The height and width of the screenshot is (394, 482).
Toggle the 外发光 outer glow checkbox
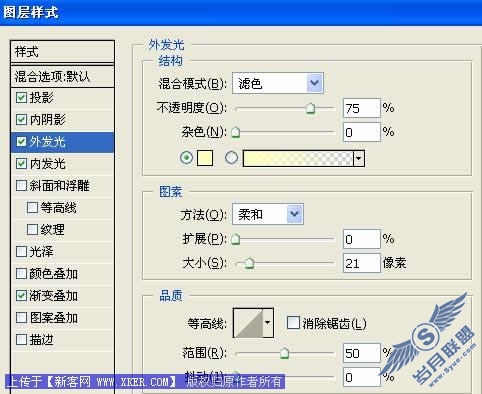click(x=21, y=142)
